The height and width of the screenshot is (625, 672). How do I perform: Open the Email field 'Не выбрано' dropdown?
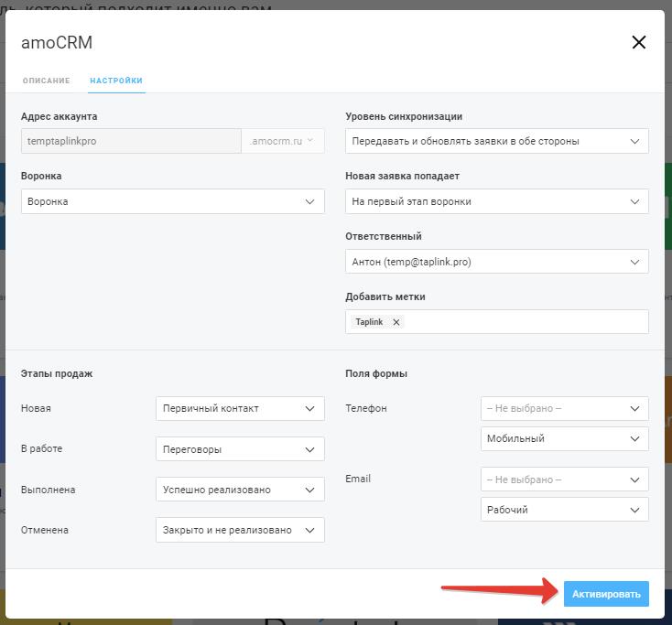pyautogui.click(x=565, y=480)
